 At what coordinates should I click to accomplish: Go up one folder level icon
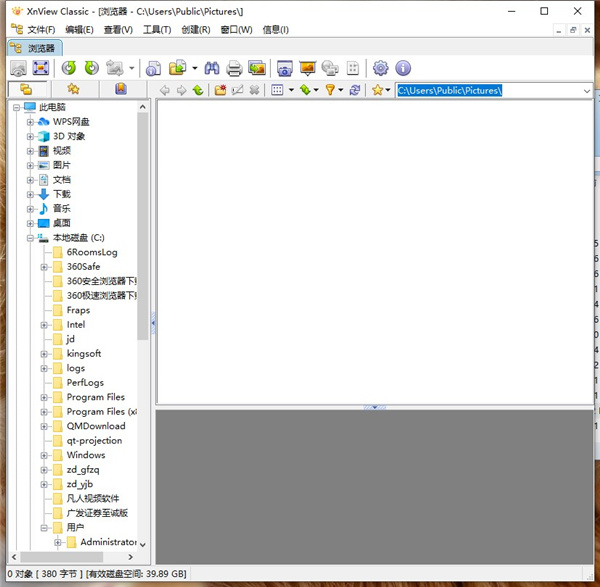click(198, 90)
